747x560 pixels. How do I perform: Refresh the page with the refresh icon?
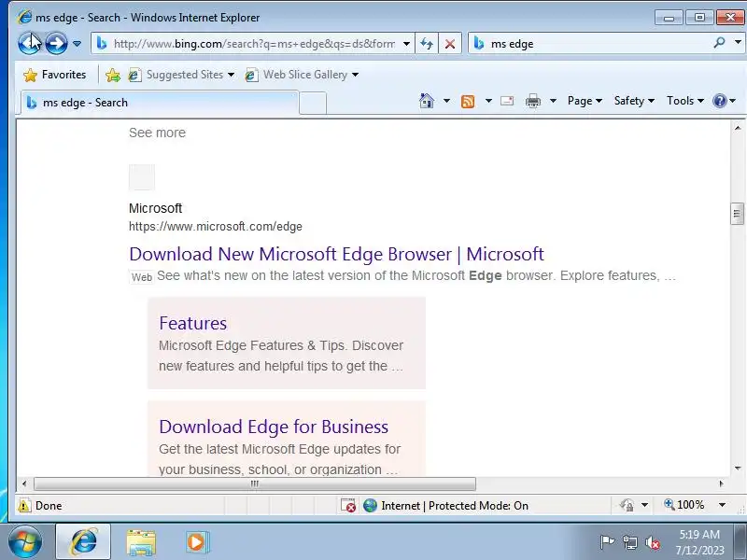tap(427, 44)
